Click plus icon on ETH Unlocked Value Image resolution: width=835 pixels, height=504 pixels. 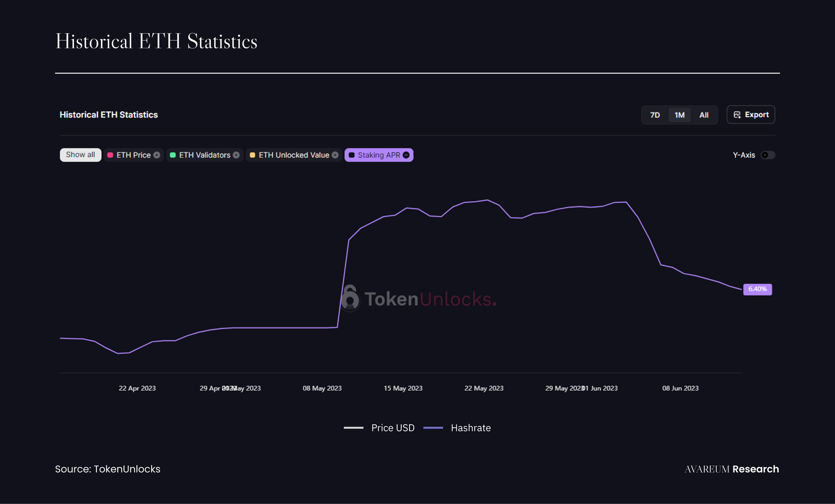coord(335,155)
